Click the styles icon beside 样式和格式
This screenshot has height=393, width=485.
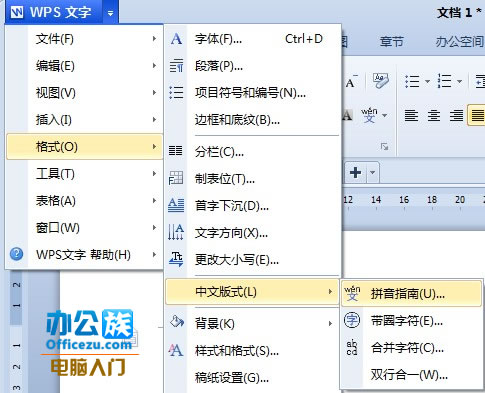click(x=176, y=350)
